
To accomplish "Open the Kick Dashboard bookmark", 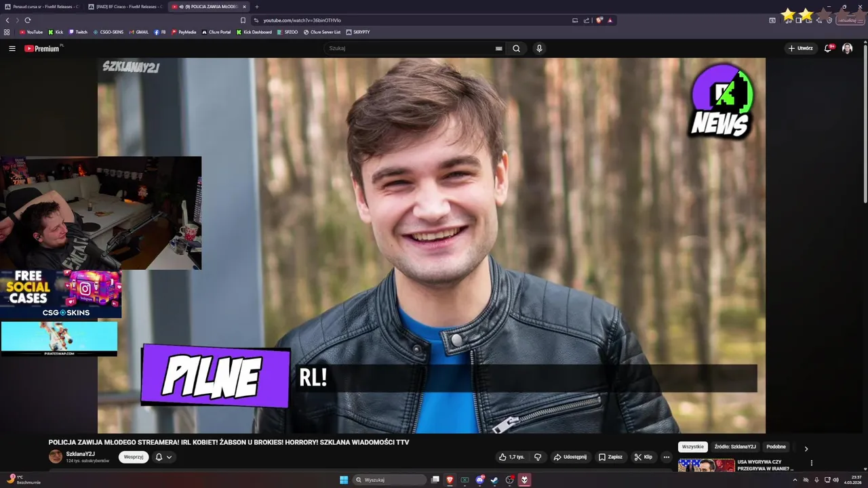I will (x=254, y=32).
